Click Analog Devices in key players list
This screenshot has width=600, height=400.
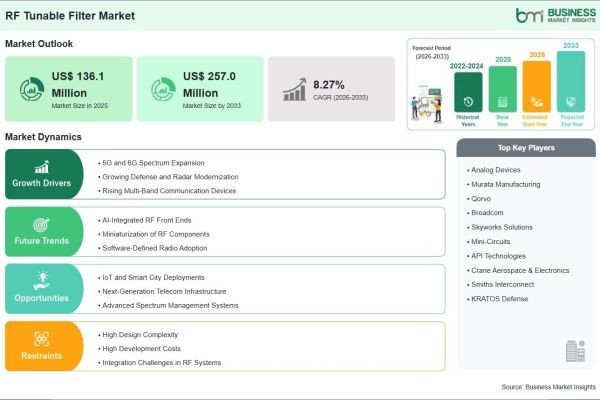pyautogui.click(x=494, y=170)
